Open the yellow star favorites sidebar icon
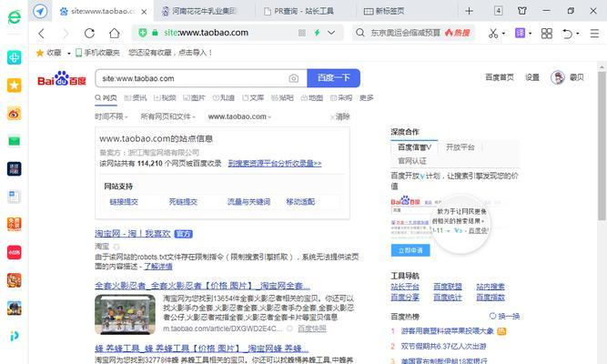This screenshot has width=607, height=364. [15, 86]
